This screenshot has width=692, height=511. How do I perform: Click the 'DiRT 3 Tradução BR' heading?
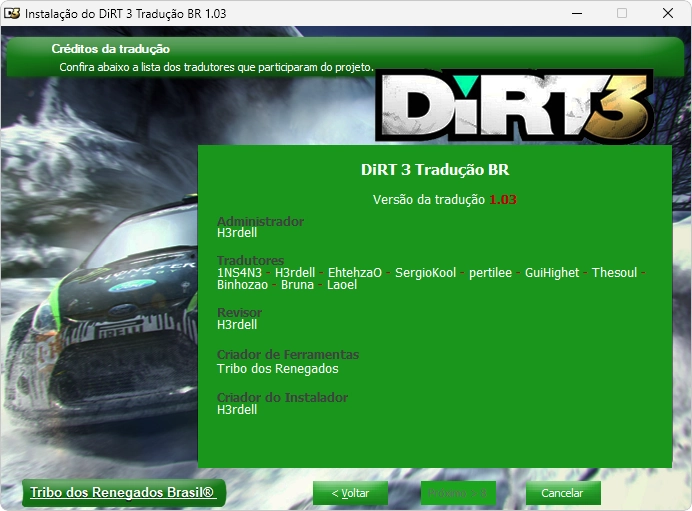click(x=435, y=170)
